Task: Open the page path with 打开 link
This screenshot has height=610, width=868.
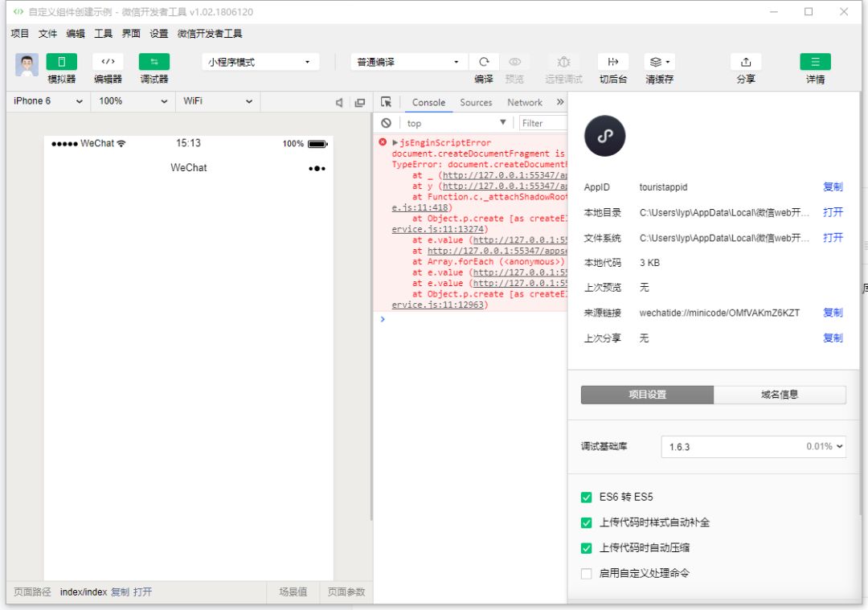Action: 142,592
